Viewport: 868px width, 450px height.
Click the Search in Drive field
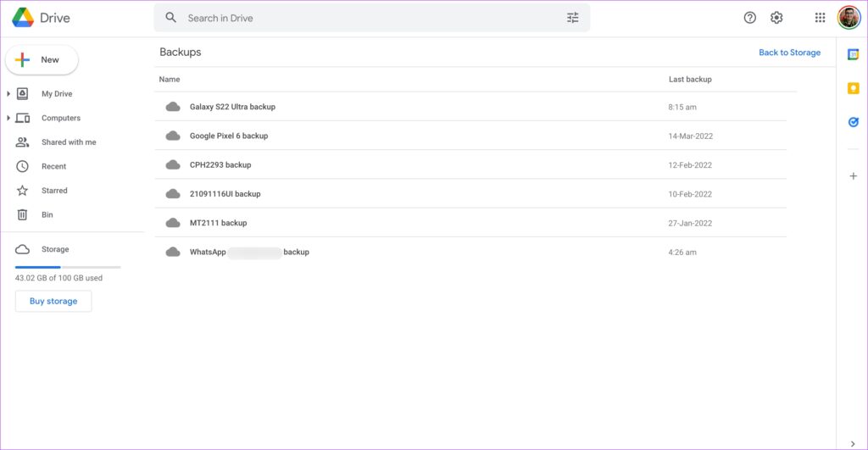(x=372, y=18)
